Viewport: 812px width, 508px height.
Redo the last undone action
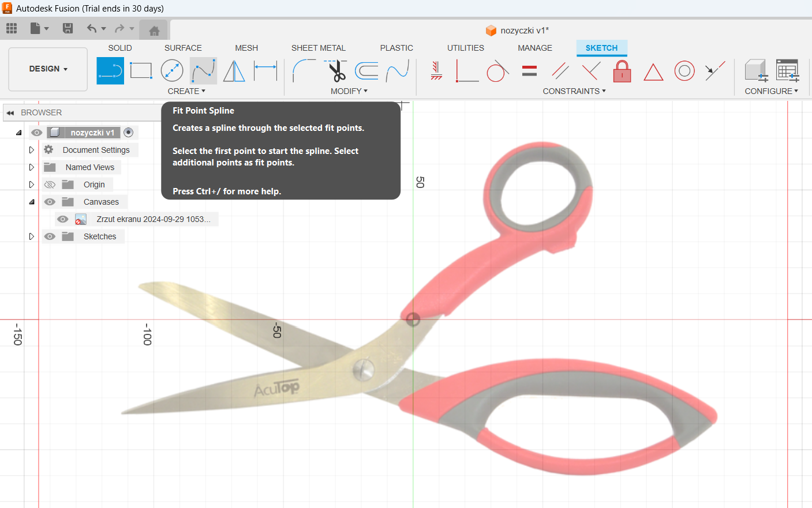tap(119, 28)
